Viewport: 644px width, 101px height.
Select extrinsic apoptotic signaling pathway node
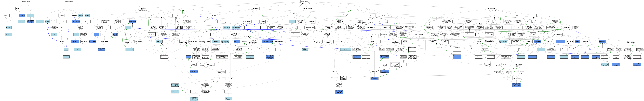(225, 42)
